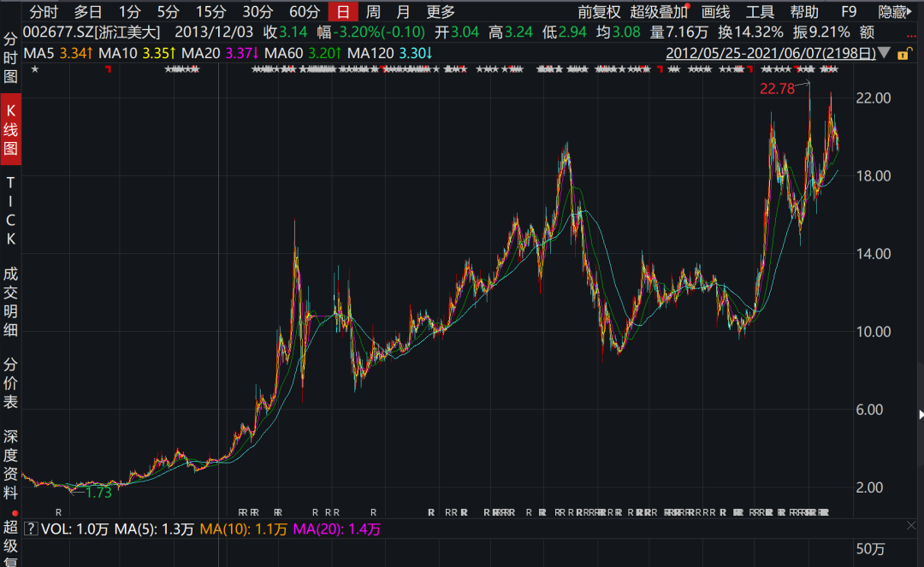924x567 pixels.
Task: Click the 1.73 lowest price label
Action: 98,493
